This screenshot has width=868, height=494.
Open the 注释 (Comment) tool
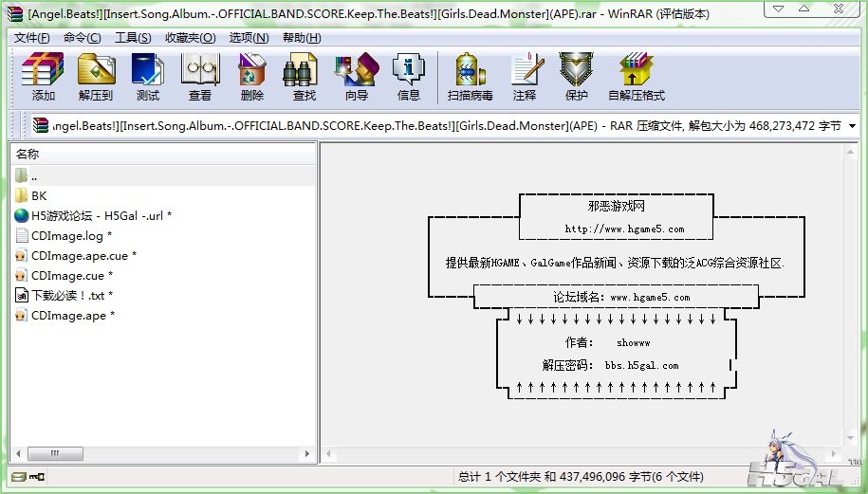tap(525, 77)
